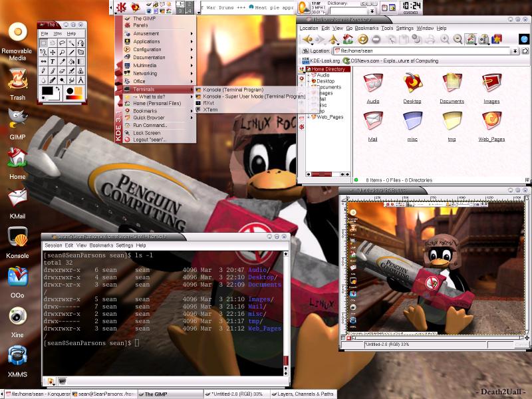532x399 pixels.
Task: Open the Settings menu in Konsole
Action: point(124,245)
